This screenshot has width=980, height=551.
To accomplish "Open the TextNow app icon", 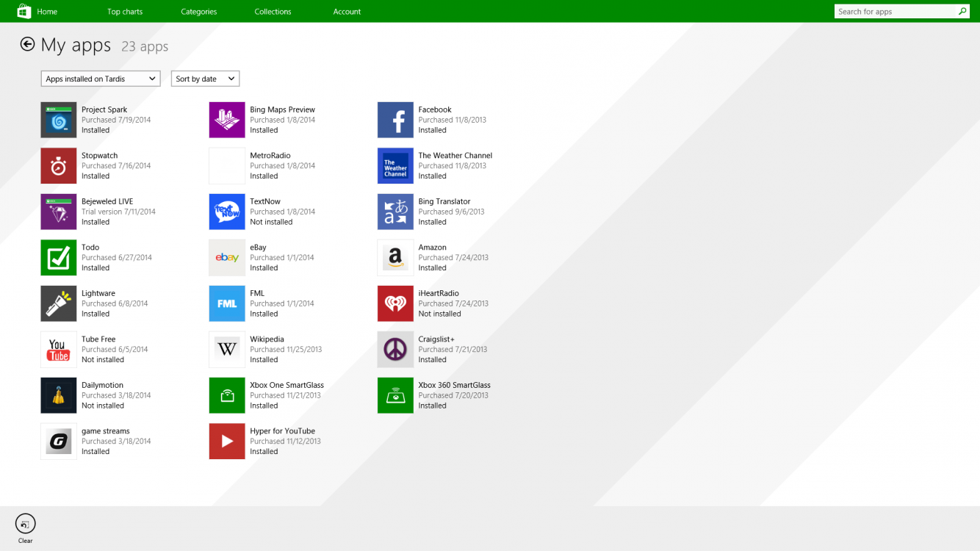I will (227, 212).
